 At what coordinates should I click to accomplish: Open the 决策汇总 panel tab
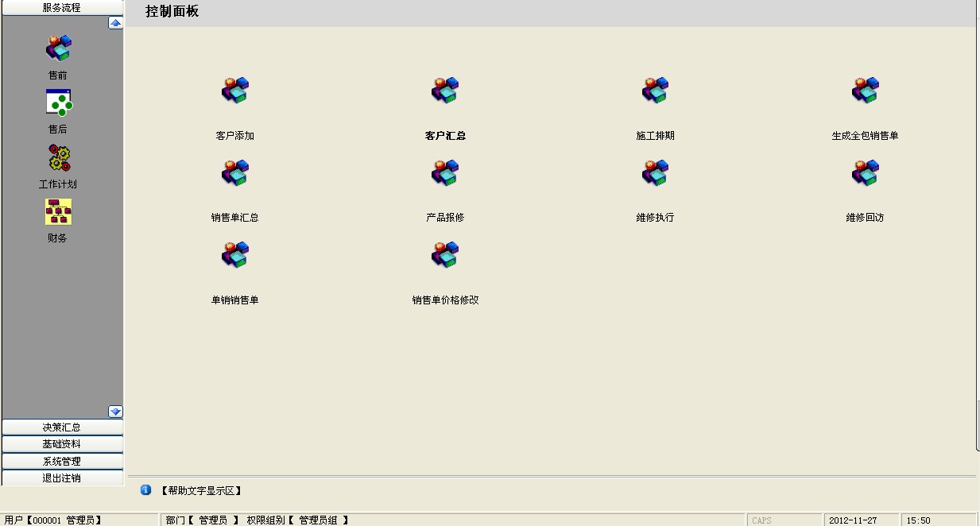pos(62,427)
